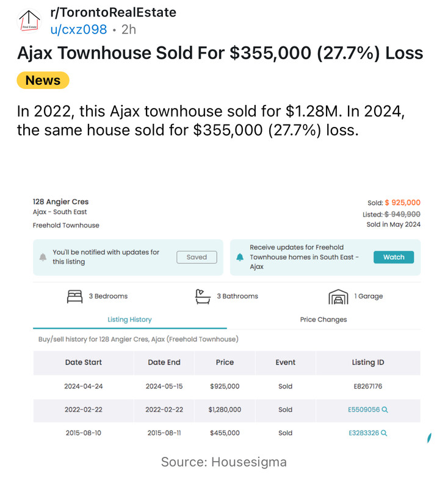
Task: Click the teal bell icon for area updates
Action: click(240, 257)
